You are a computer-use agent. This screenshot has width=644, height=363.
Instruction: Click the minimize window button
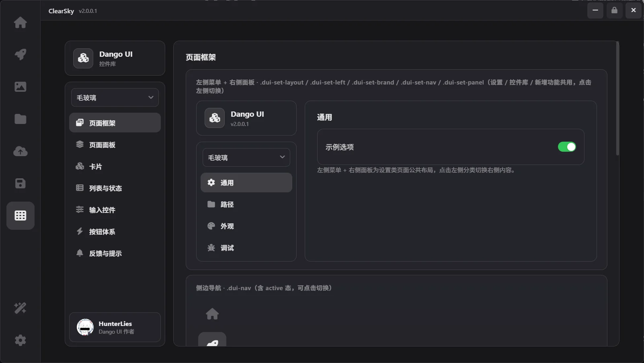(x=595, y=10)
